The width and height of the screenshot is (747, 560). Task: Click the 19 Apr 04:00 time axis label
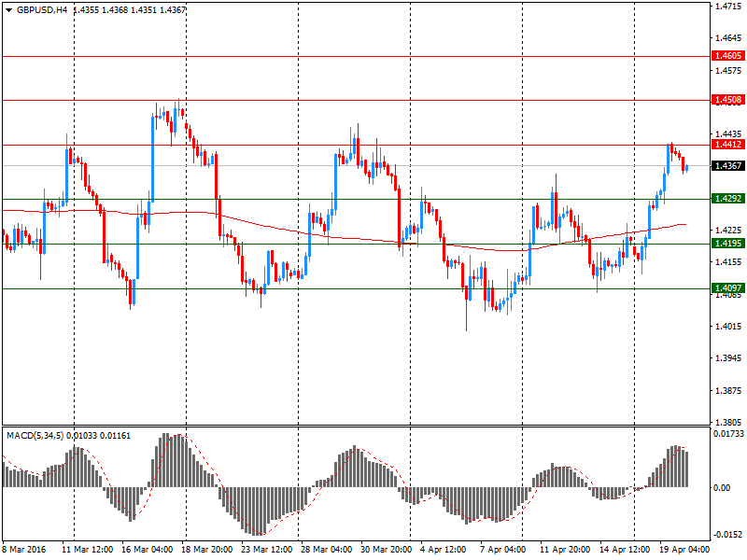tap(684, 550)
